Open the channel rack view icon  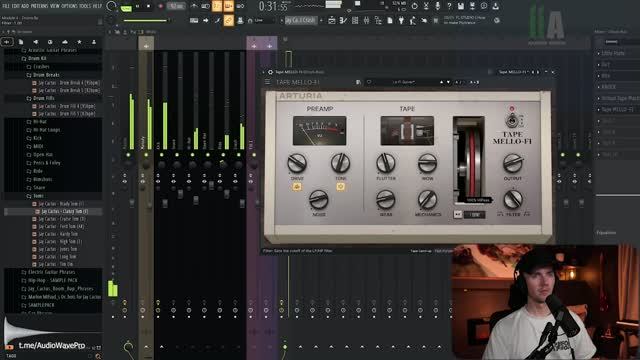tap(355, 20)
